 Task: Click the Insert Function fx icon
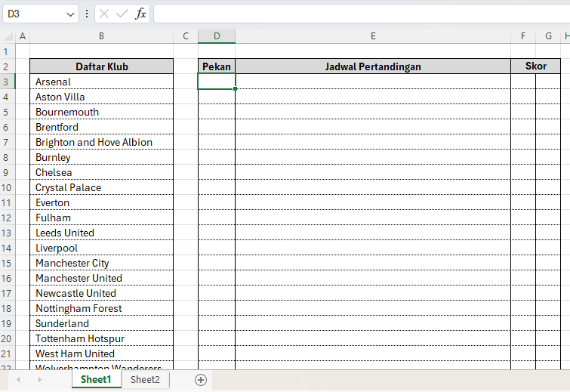click(140, 14)
